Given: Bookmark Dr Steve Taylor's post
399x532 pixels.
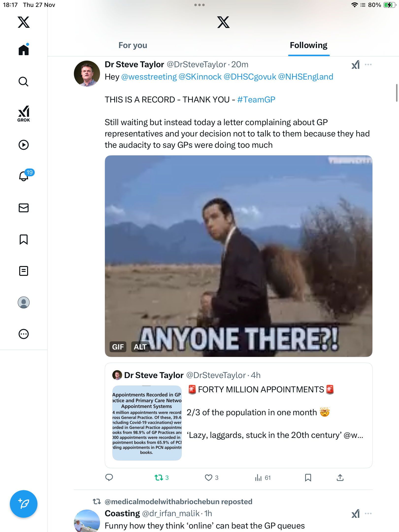Looking at the screenshot, I should (x=308, y=478).
